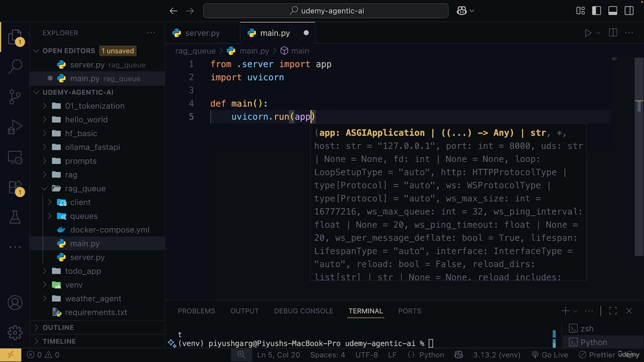Open the Copilot chat icon
This screenshot has width=644, height=362.
pyautogui.click(x=461, y=11)
